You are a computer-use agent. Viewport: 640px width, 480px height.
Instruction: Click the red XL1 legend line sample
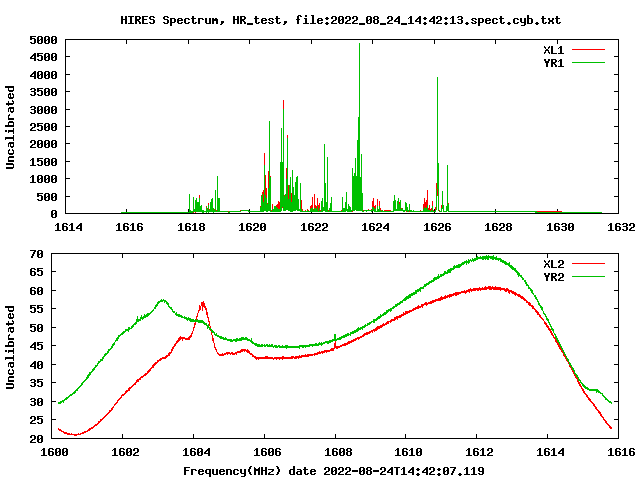click(x=588, y=50)
